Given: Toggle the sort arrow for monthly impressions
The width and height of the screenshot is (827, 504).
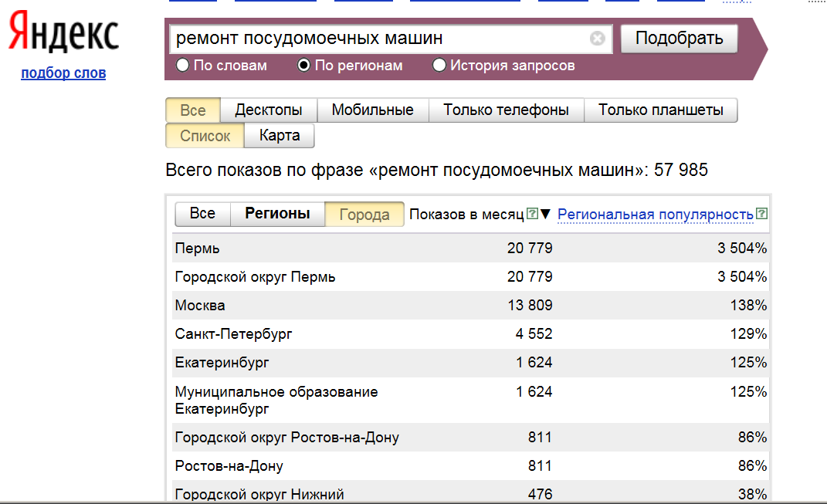Looking at the screenshot, I should 545,215.
